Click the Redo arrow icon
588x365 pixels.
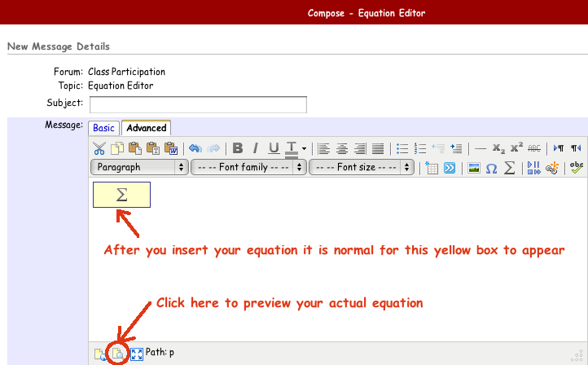click(213, 148)
